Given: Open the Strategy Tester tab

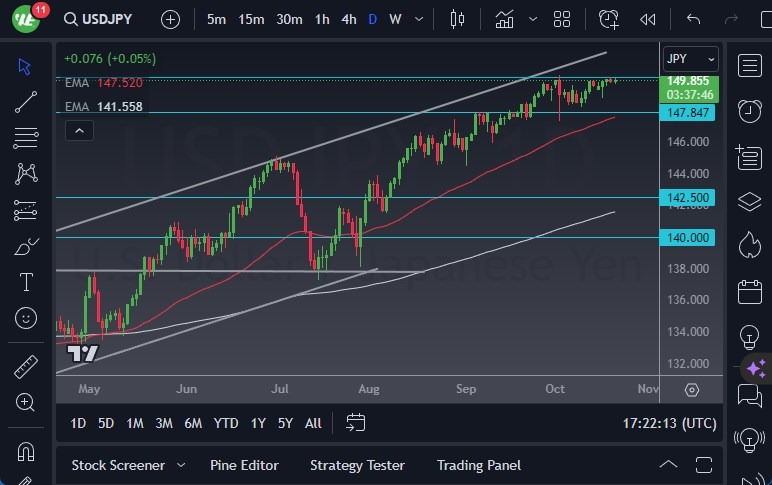Looking at the screenshot, I should (x=357, y=465).
